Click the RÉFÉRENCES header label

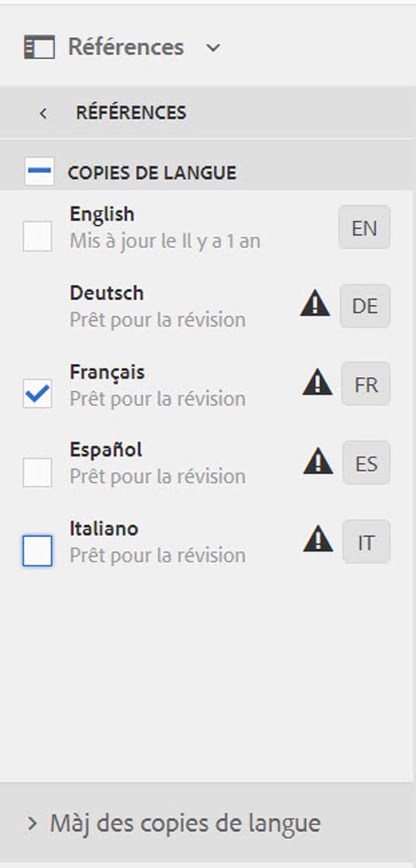[131, 112]
